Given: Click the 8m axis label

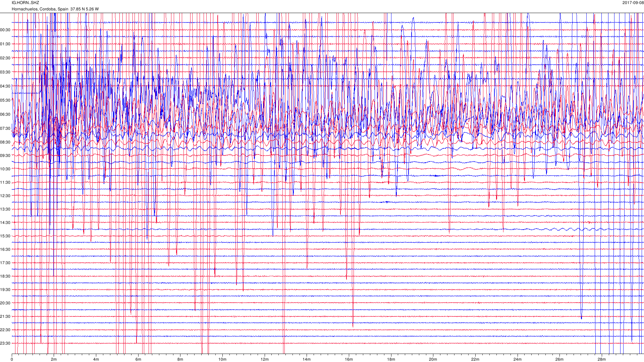Looking at the screenshot, I should (180, 359).
